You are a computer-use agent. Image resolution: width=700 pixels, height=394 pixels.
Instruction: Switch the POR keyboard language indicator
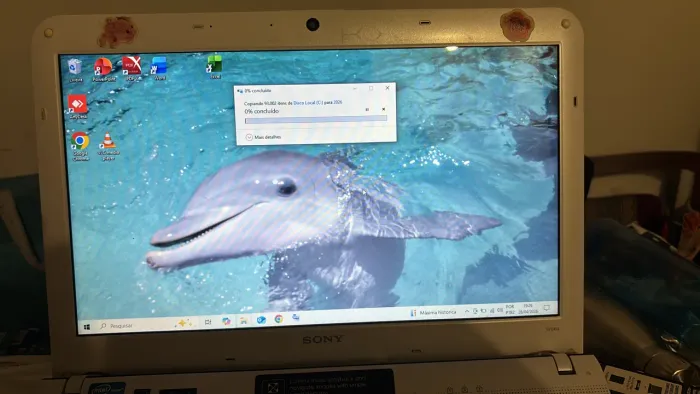(x=510, y=309)
